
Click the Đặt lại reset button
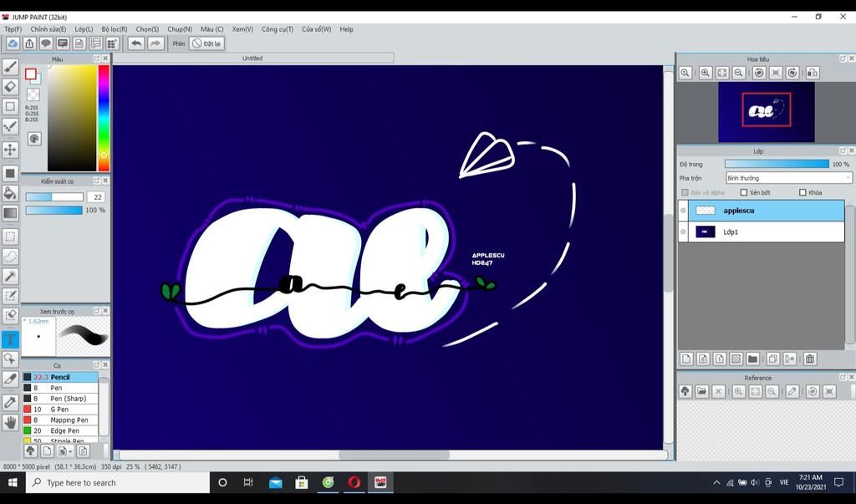[x=207, y=43]
